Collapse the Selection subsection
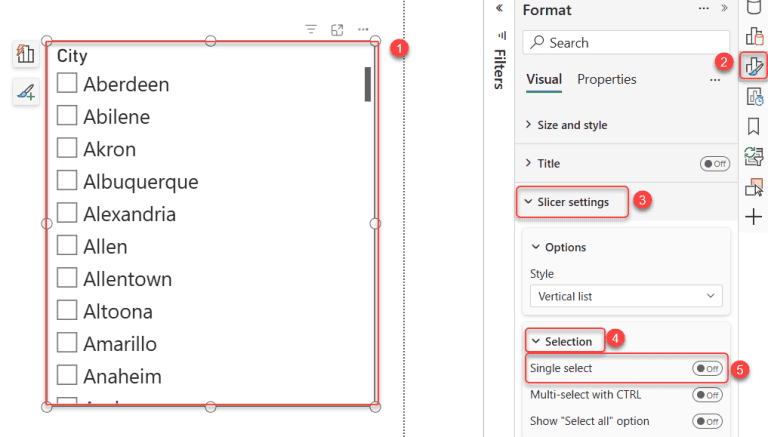768x437 pixels. [561, 341]
